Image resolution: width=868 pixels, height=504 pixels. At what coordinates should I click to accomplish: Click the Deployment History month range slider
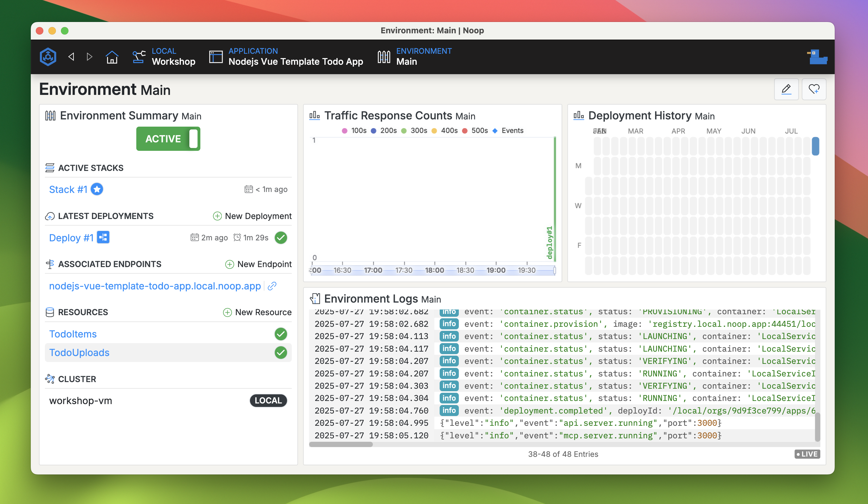pyautogui.click(x=815, y=146)
